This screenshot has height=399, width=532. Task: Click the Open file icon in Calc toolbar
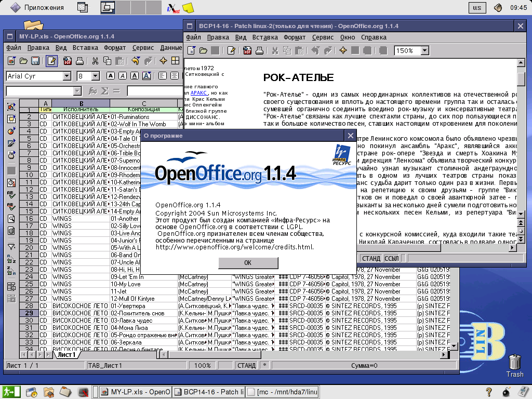tap(23, 61)
